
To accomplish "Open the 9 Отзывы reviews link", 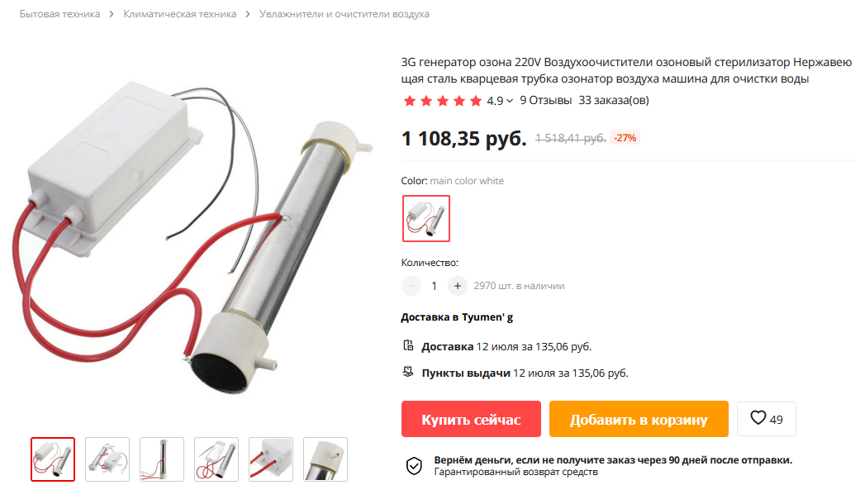I will [546, 100].
